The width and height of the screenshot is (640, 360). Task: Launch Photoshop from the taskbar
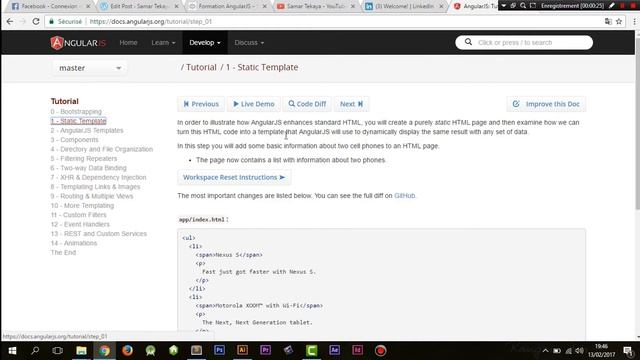click(219, 350)
